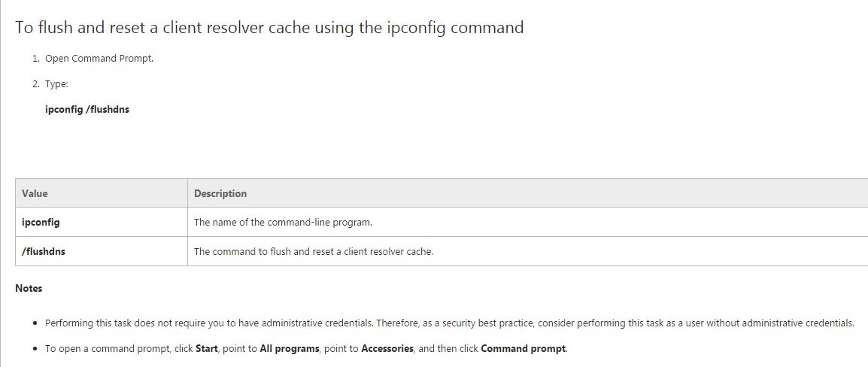Click the 'Value' table column header
This screenshot has width=868, height=367.
[x=35, y=193]
